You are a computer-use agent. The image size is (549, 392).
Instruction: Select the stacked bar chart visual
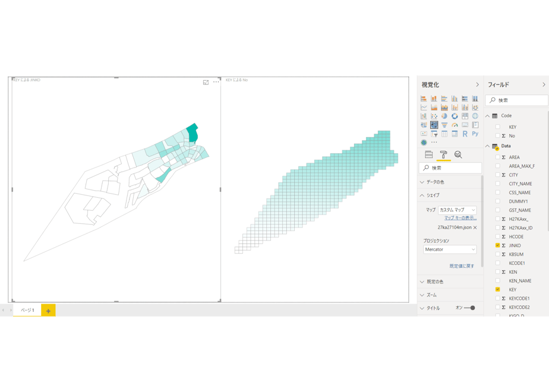click(x=424, y=99)
